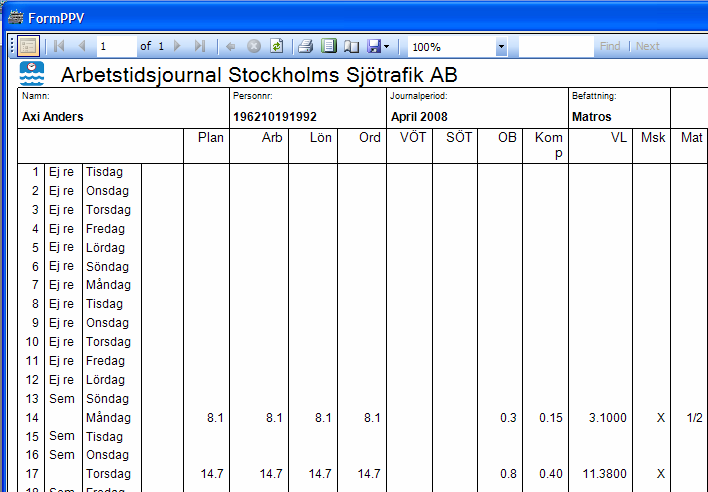Click the report title Arbetstidsjournal heading
The height and width of the screenshot is (492, 708).
click(x=259, y=75)
